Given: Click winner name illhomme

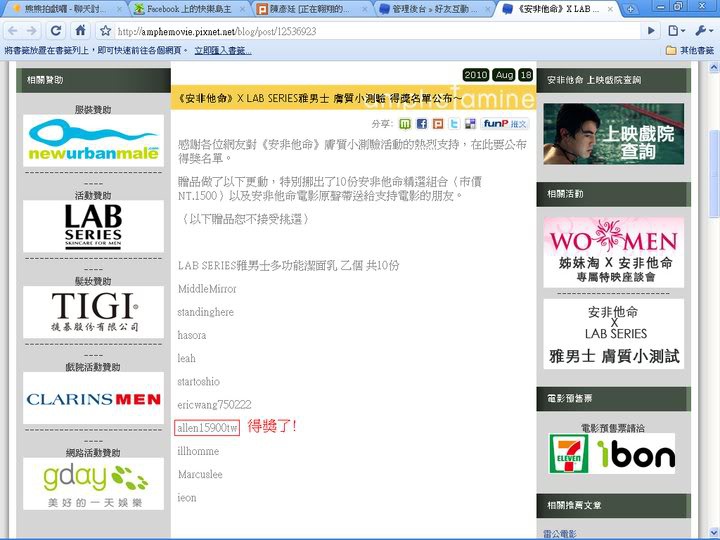Looking at the screenshot, I should pos(198,451).
